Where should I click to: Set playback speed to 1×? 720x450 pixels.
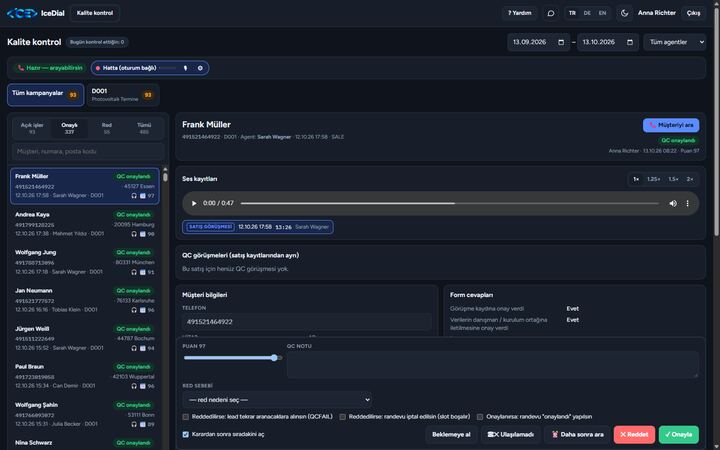636,179
